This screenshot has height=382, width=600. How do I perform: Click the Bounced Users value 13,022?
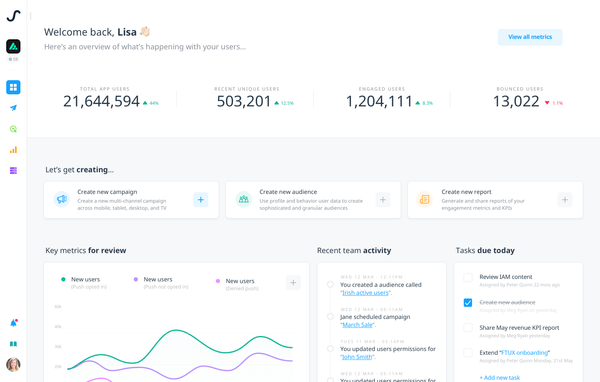[x=516, y=101]
